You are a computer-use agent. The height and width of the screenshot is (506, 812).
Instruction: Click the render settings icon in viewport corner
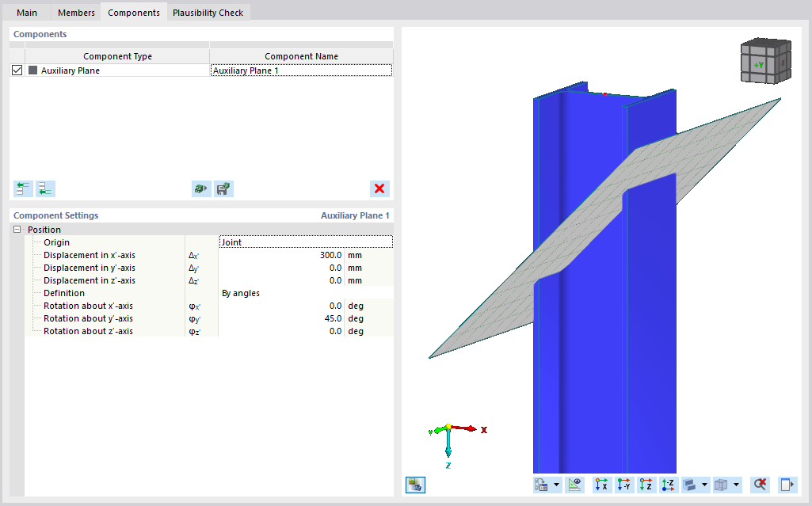415,485
